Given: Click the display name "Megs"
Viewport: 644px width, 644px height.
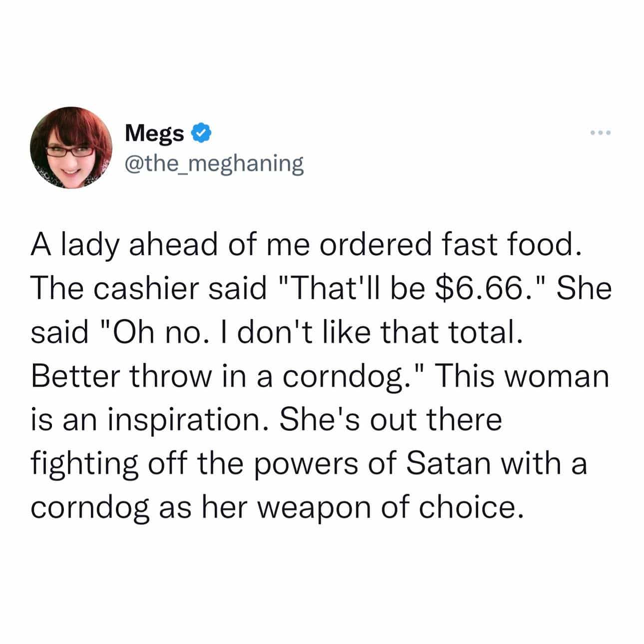Looking at the screenshot, I should point(154,133).
